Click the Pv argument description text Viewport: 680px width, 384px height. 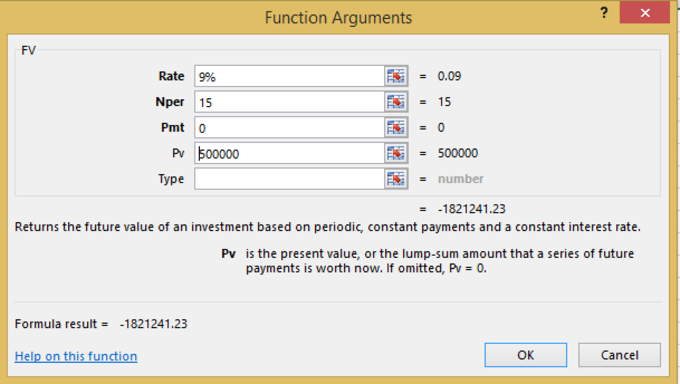(440, 260)
